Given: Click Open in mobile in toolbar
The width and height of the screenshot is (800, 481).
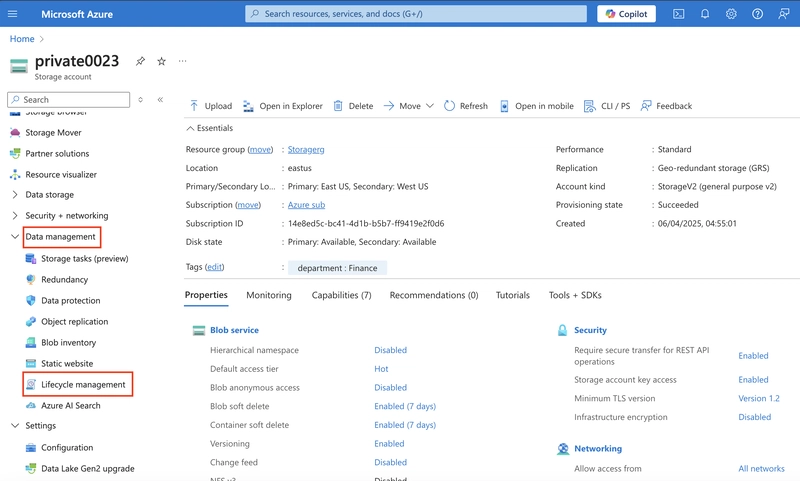Looking at the screenshot, I should [536, 106].
